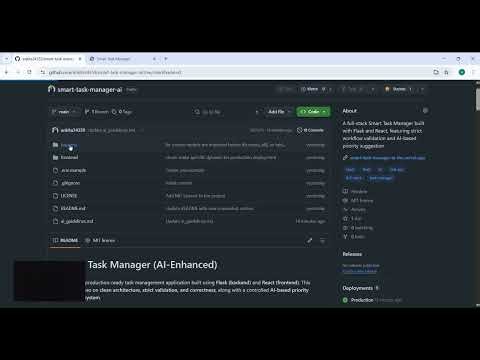
Task: Open the Readme link in About sidebar
Action: pos(355,192)
